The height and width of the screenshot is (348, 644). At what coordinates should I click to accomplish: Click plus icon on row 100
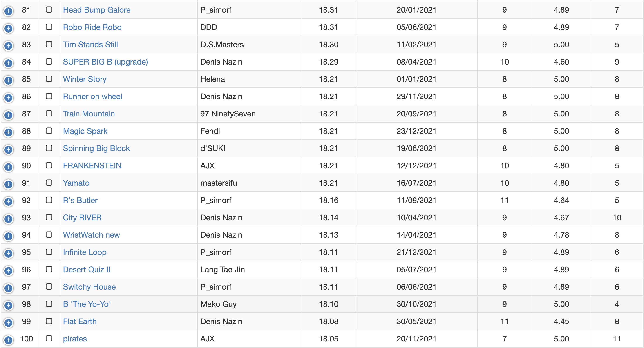click(9, 340)
